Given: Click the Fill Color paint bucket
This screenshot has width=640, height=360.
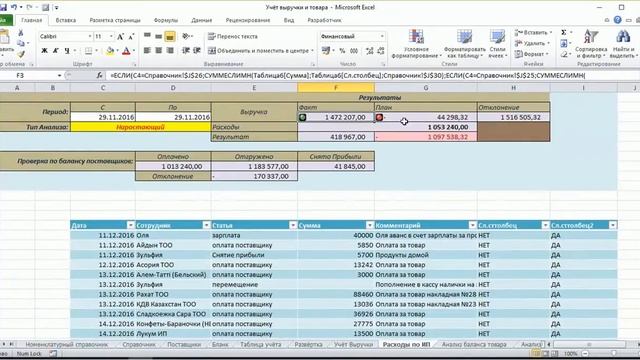Looking at the screenshot, I should [110, 51].
